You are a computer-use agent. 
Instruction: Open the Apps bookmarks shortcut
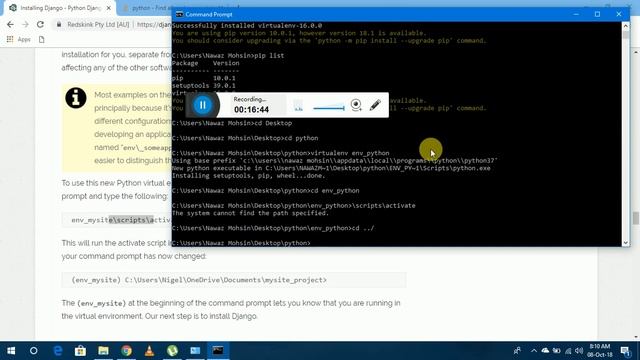pyautogui.click(x=19, y=40)
